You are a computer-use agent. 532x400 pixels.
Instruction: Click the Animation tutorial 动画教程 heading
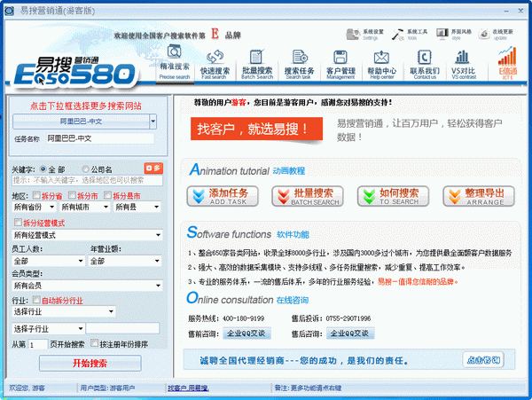pos(247,169)
